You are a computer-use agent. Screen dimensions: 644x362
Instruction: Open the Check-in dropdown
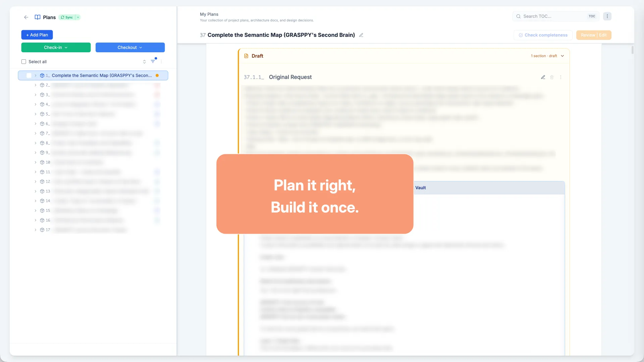[x=56, y=48]
